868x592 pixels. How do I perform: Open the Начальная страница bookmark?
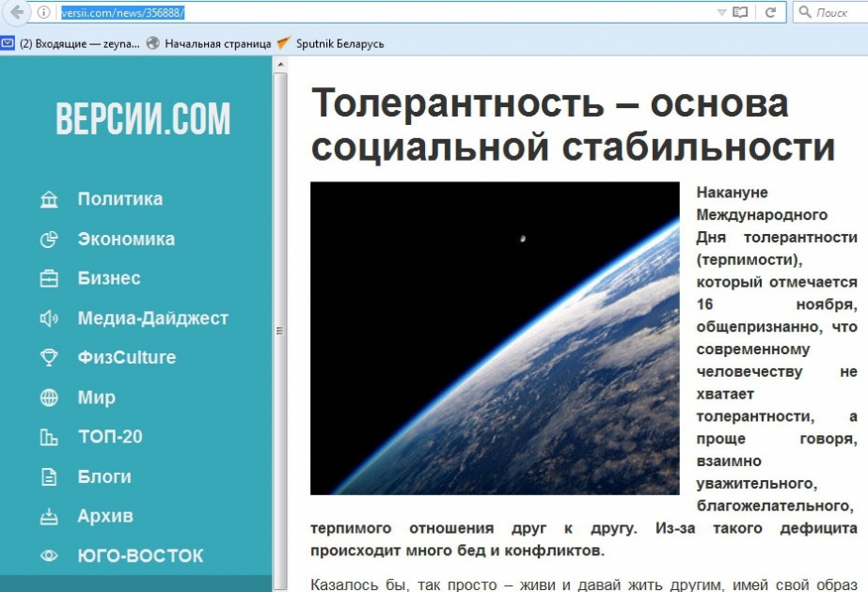click(218, 44)
